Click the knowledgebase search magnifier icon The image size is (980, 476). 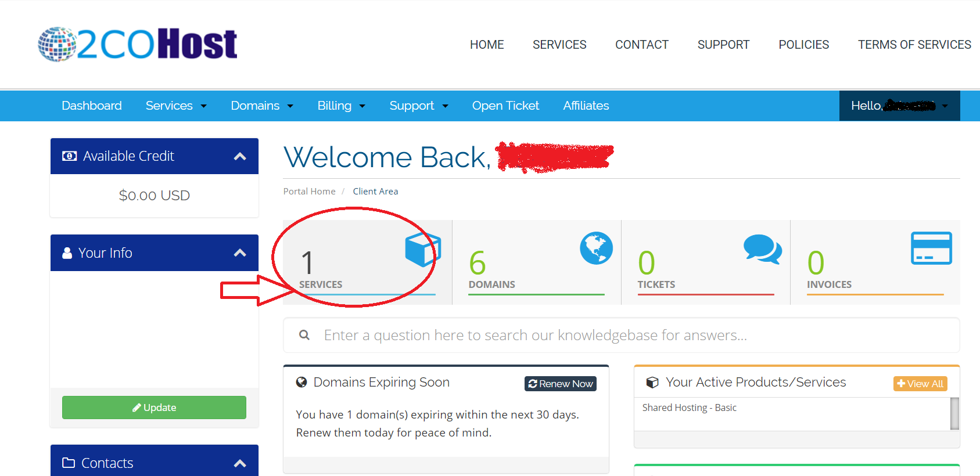pyautogui.click(x=304, y=335)
